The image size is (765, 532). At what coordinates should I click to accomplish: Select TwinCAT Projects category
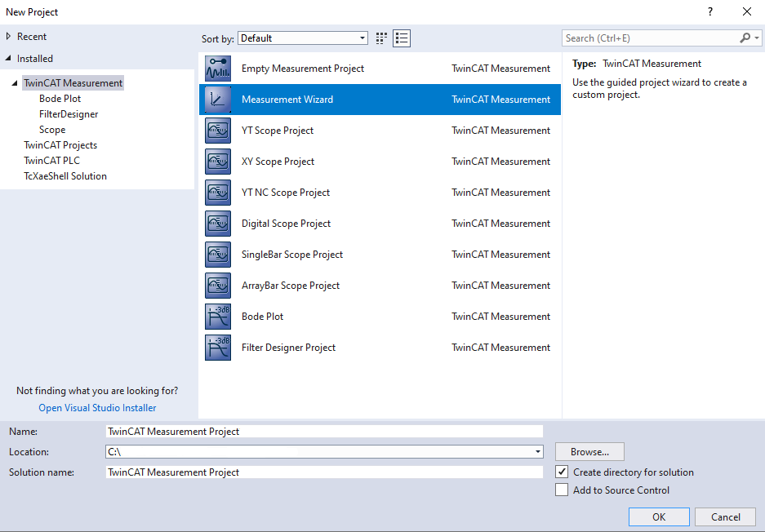(60, 145)
